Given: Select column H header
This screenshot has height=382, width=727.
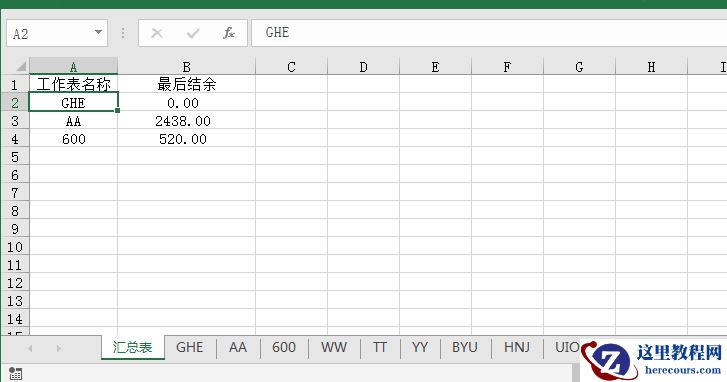Looking at the screenshot, I should [x=651, y=67].
